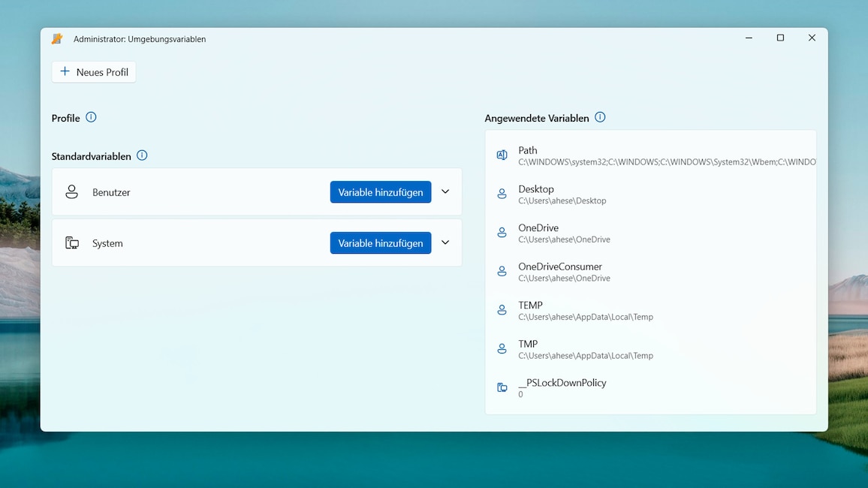Click the user icon beside TMP variable

(x=502, y=348)
